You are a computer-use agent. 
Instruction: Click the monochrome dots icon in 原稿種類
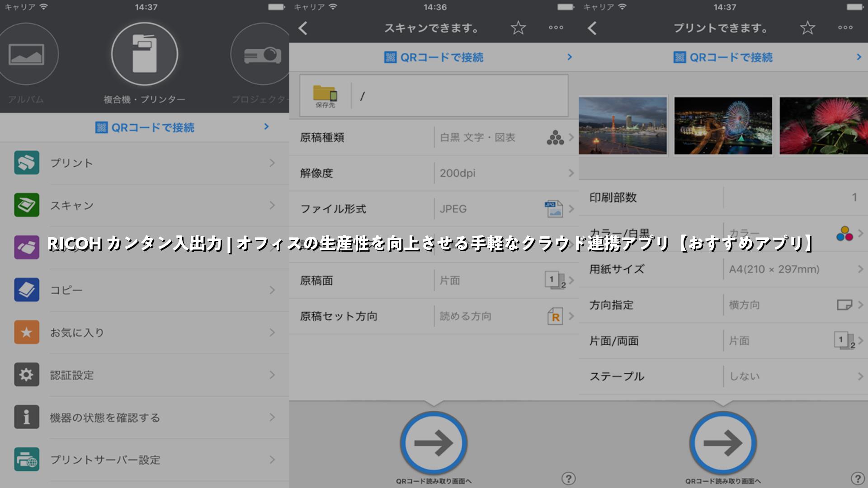[x=555, y=138]
